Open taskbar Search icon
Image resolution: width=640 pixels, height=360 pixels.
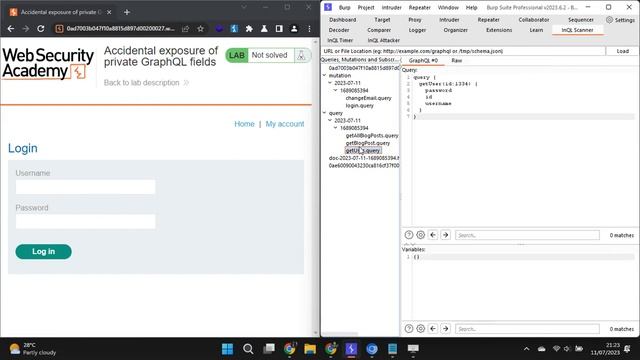click(x=248, y=349)
